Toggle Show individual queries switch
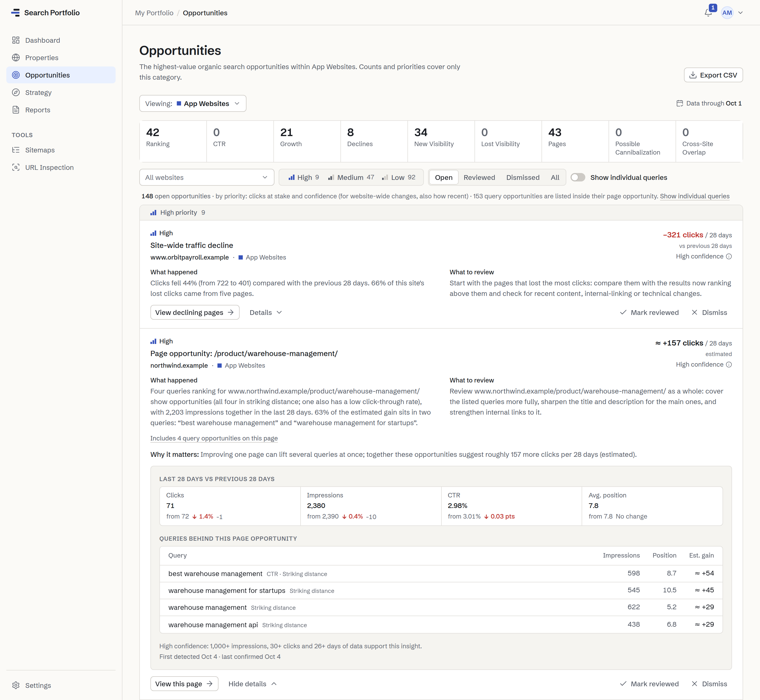This screenshot has height=700, width=760. pos(578,177)
